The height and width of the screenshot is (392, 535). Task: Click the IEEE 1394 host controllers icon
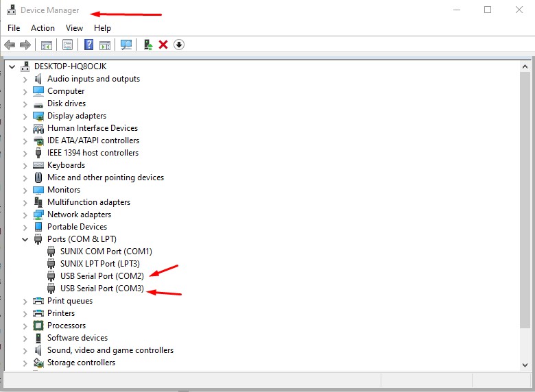38,153
